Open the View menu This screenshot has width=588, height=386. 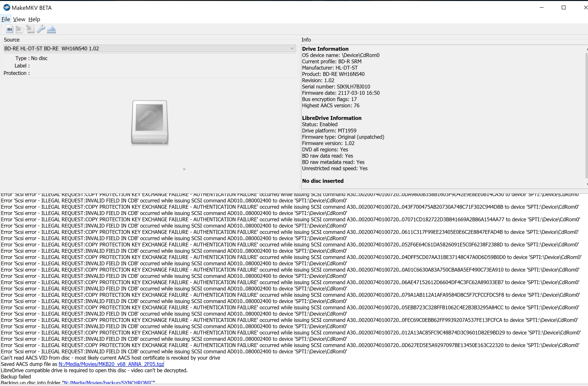[x=19, y=19]
